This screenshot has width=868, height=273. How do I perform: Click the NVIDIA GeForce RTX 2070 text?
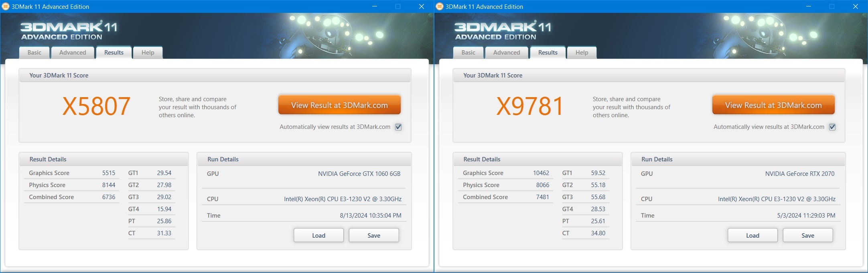tap(800, 174)
